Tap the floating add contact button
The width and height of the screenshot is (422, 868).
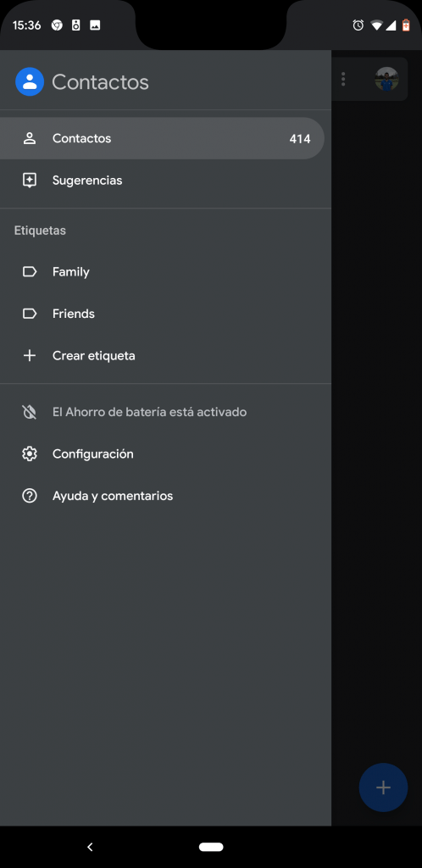383,787
